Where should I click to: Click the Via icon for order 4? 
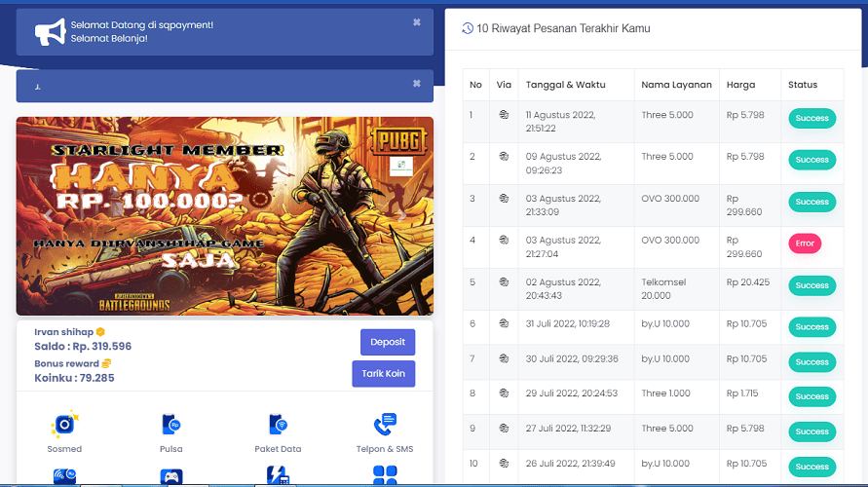click(x=504, y=240)
